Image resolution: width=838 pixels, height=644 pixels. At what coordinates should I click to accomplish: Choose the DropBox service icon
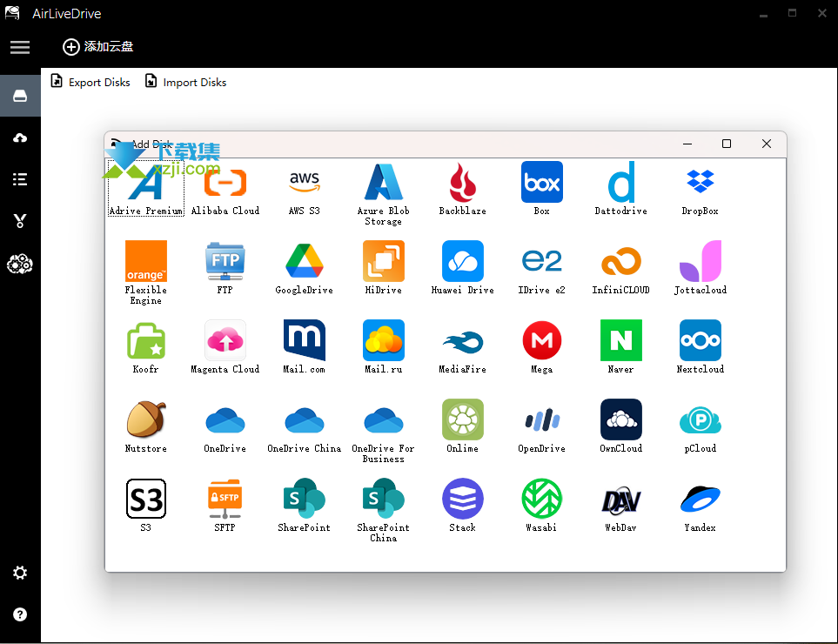(x=700, y=182)
